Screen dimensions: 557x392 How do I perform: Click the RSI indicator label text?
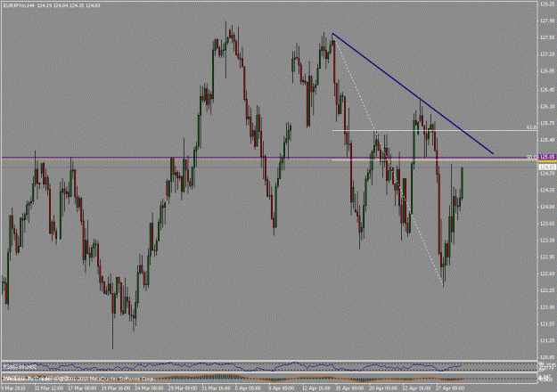(20, 366)
